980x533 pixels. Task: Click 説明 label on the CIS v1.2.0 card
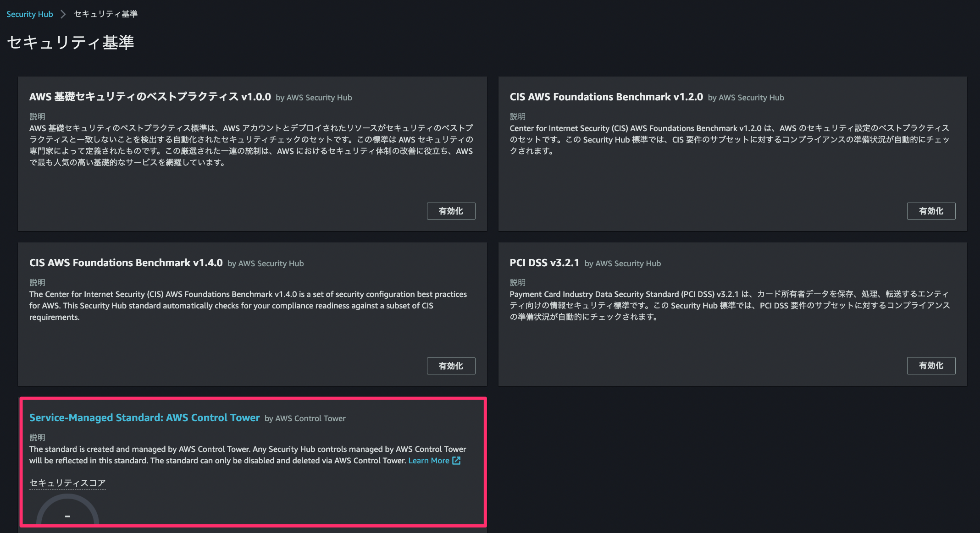tap(518, 116)
